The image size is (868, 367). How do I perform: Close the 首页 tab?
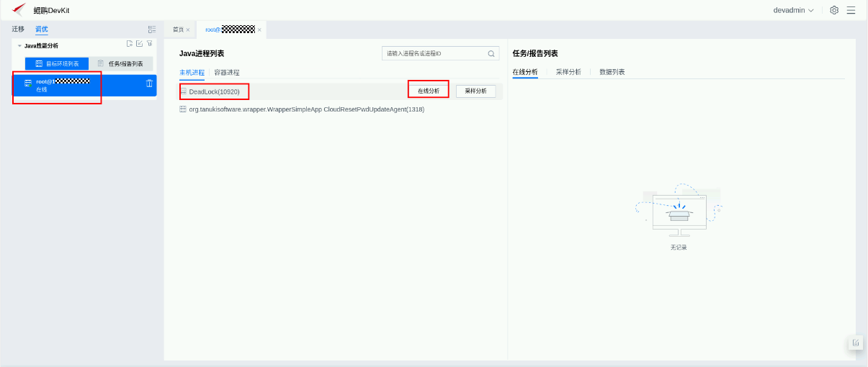pos(188,30)
